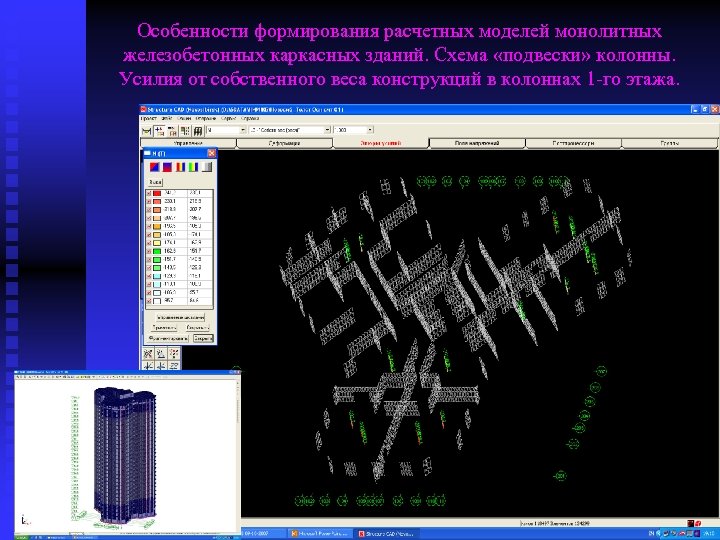The image size is (720, 540).
Task: Click the crossed-axes view tool icon
Action: coord(148,354)
